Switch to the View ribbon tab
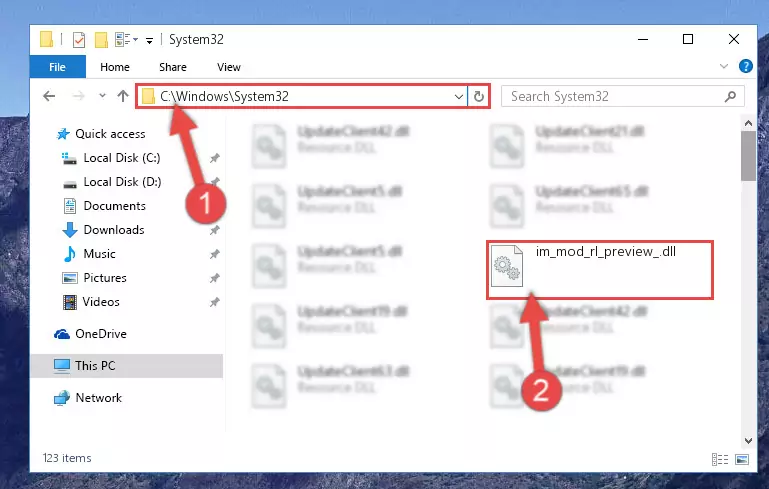Screen dimensions: 769x489 pyautogui.click(x=229, y=67)
